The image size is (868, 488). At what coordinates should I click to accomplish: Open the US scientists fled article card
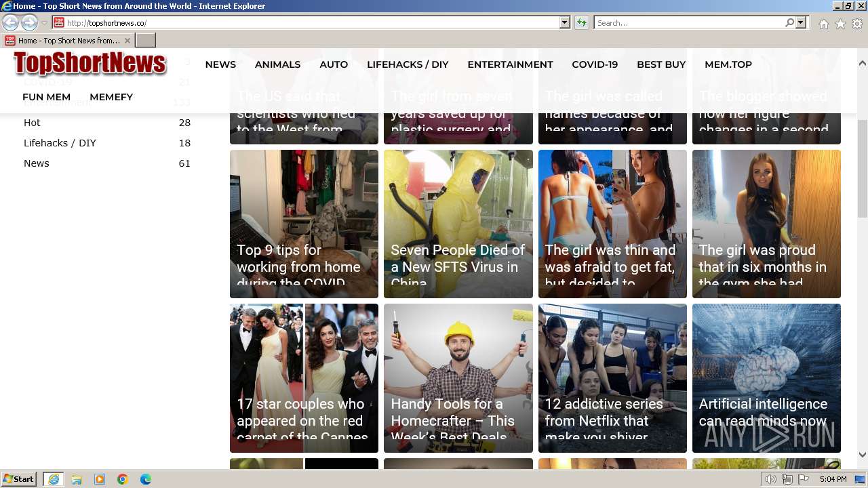coord(304,128)
